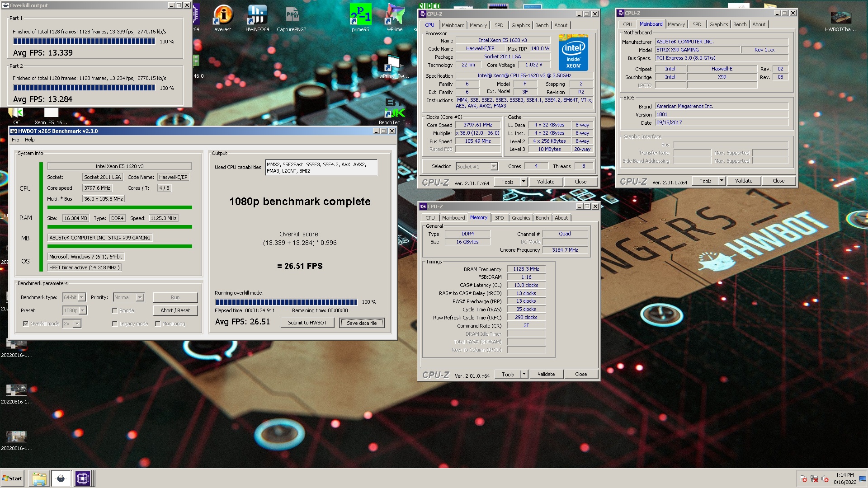Click the HWBOT x265 Benchmark title bar icon

14,131
